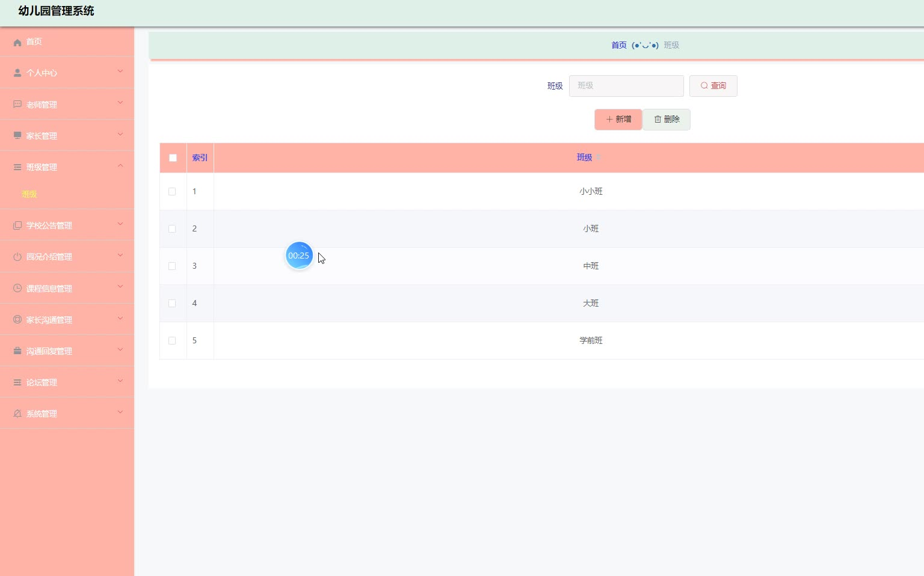
Task: Expand the 学校公告管理 chevron
Action: coord(120,224)
